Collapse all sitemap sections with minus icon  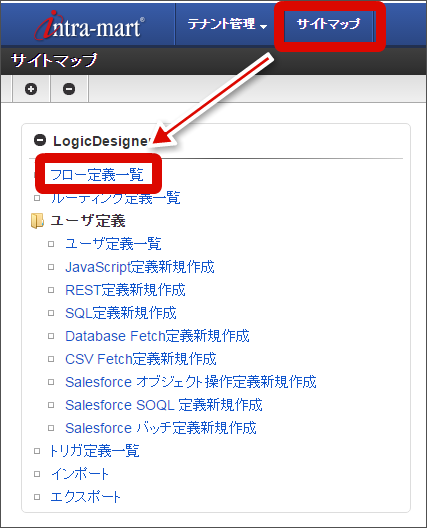click(x=69, y=89)
